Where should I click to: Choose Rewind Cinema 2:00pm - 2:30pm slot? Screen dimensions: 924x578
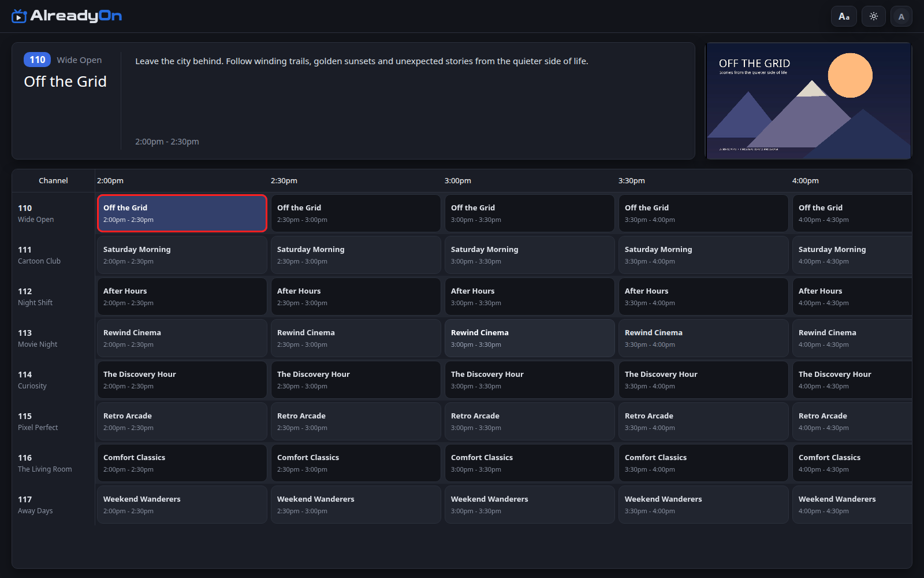(182, 338)
